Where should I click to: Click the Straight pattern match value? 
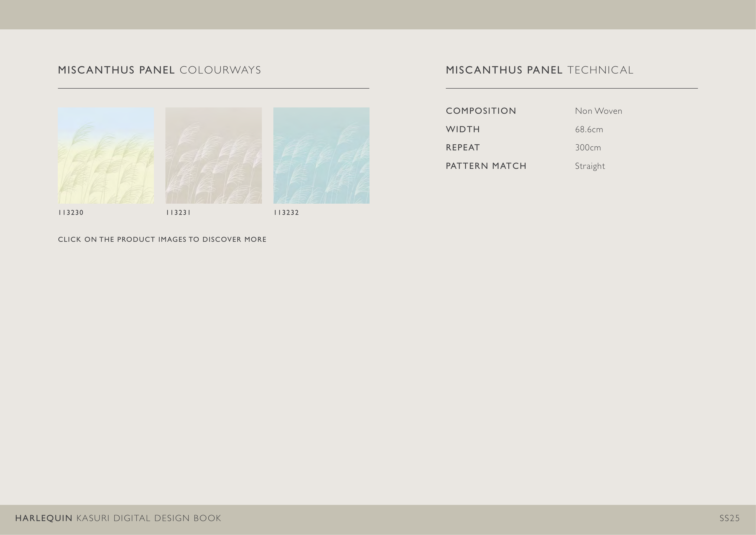pyautogui.click(x=590, y=166)
